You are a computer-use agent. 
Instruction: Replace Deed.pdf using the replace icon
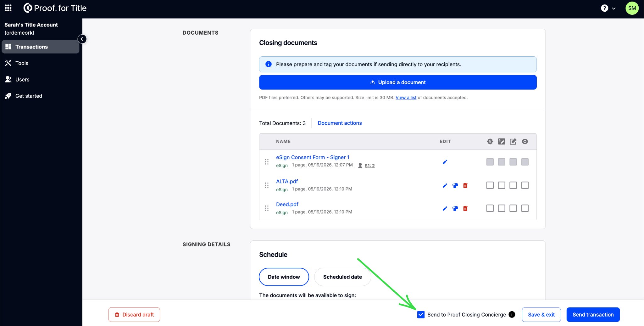pos(455,209)
